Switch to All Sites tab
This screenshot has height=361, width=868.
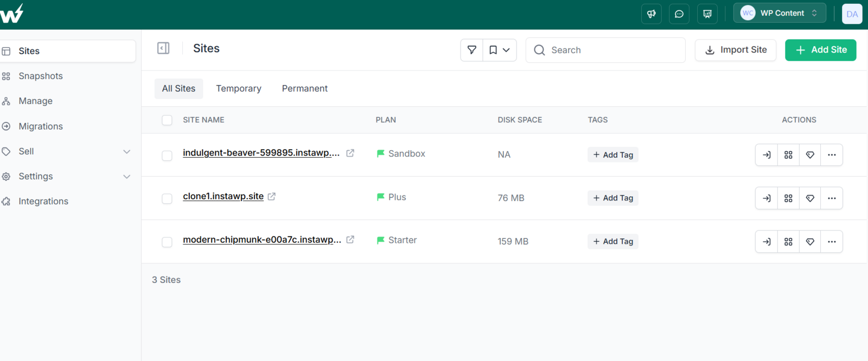(178, 88)
